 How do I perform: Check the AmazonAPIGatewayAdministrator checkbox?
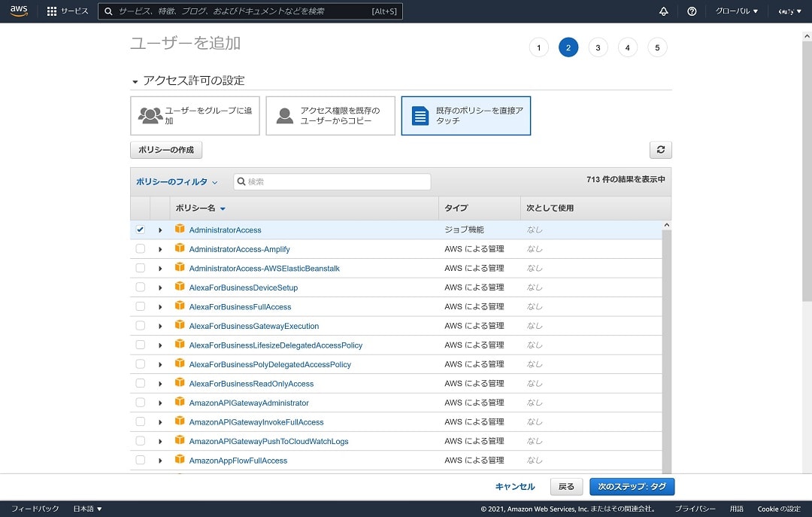tap(141, 402)
